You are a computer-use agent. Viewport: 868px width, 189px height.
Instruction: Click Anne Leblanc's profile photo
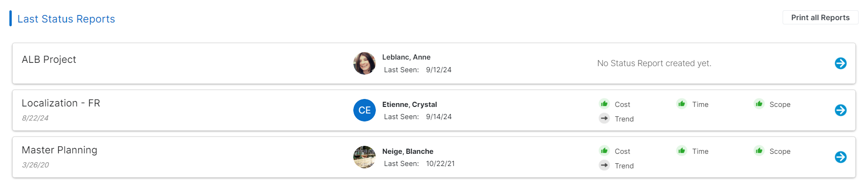click(365, 63)
